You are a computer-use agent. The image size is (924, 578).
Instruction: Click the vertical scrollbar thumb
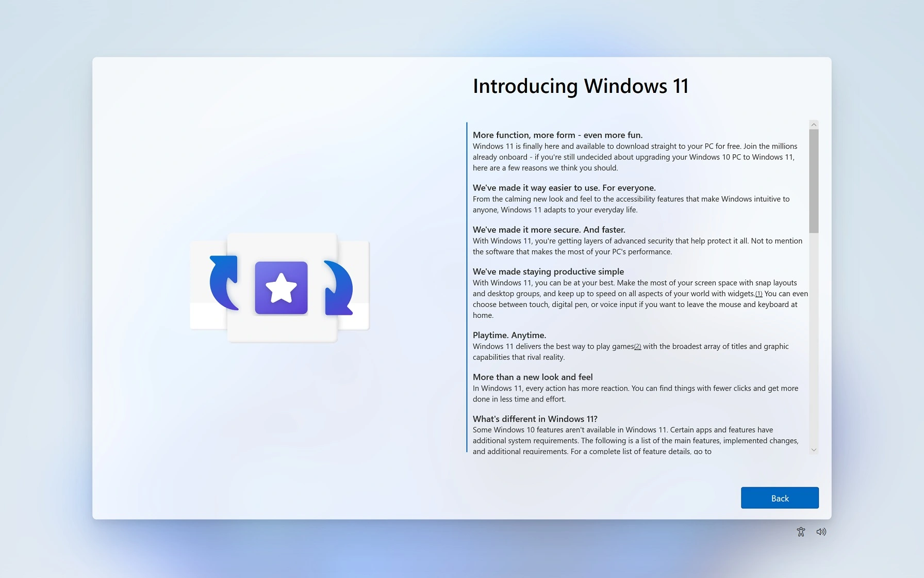click(x=814, y=181)
